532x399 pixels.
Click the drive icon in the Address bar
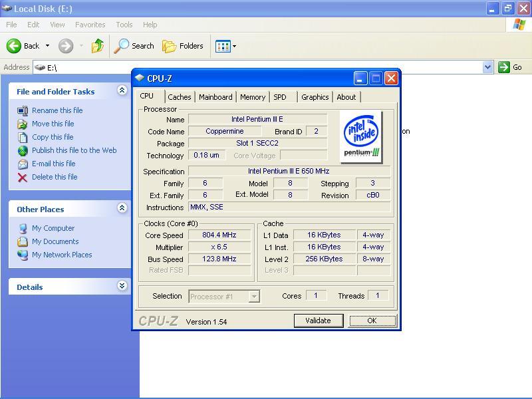click(x=40, y=67)
